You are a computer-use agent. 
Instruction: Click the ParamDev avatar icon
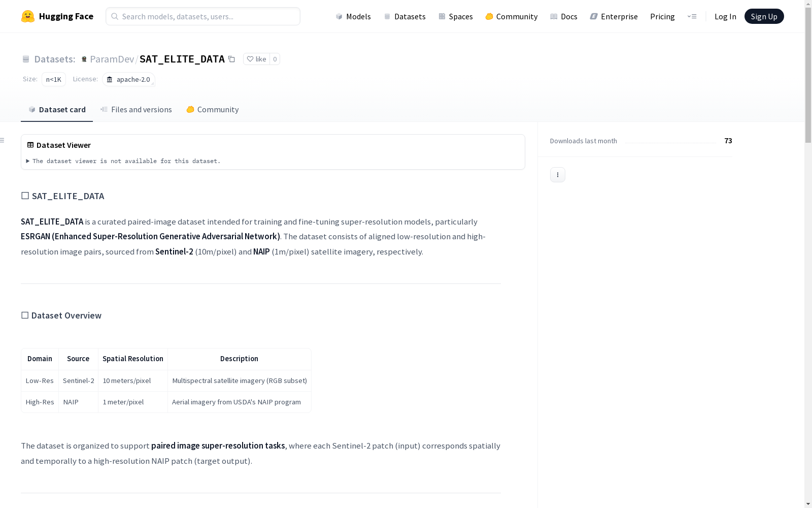coord(84,59)
